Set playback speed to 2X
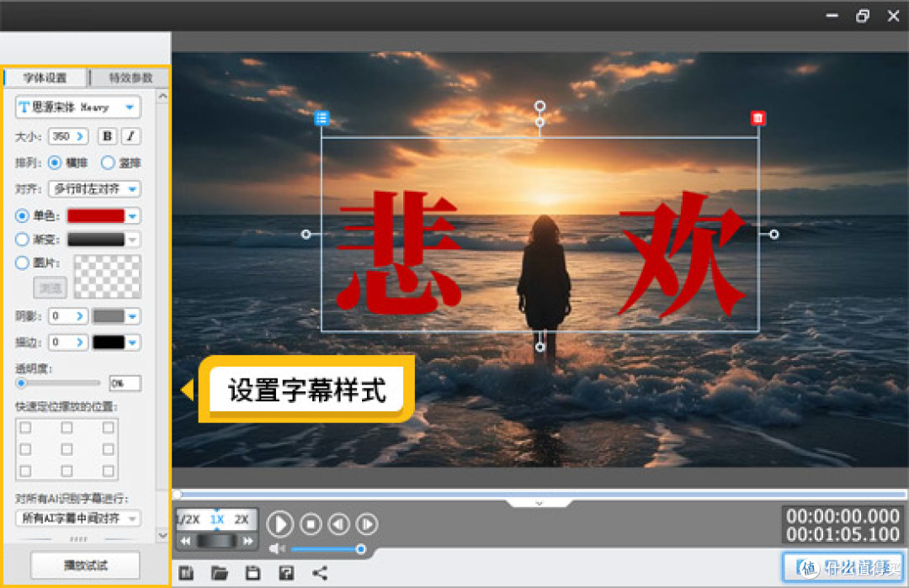 [242, 519]
